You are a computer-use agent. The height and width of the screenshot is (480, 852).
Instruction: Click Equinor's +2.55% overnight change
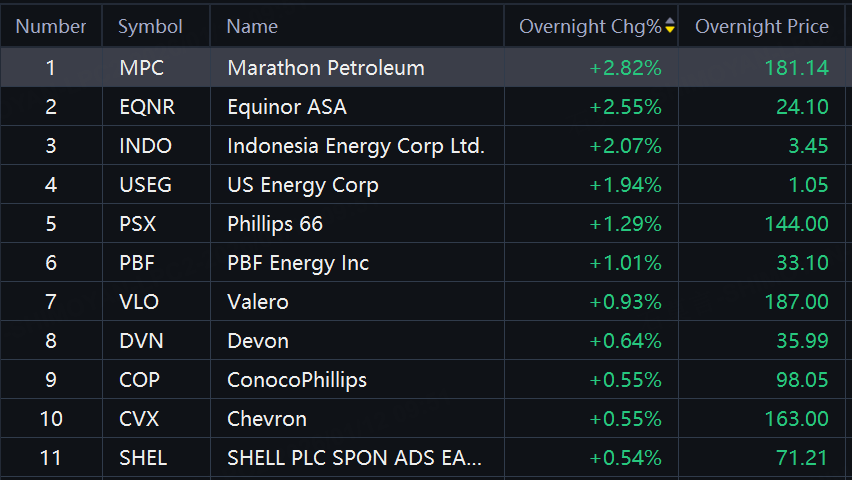[x=626, y=107]
